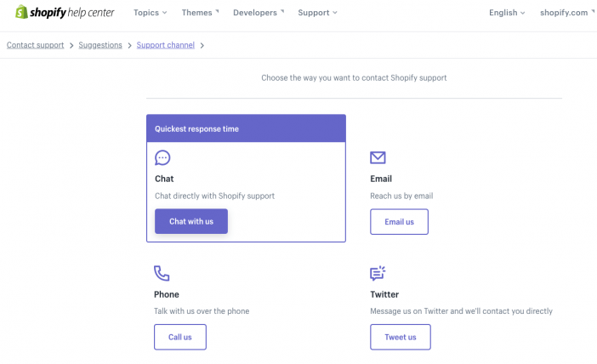This screenshot has height=364, width=597.
Task: Click the Phone handset icon
Action: [x=162, y=273]
